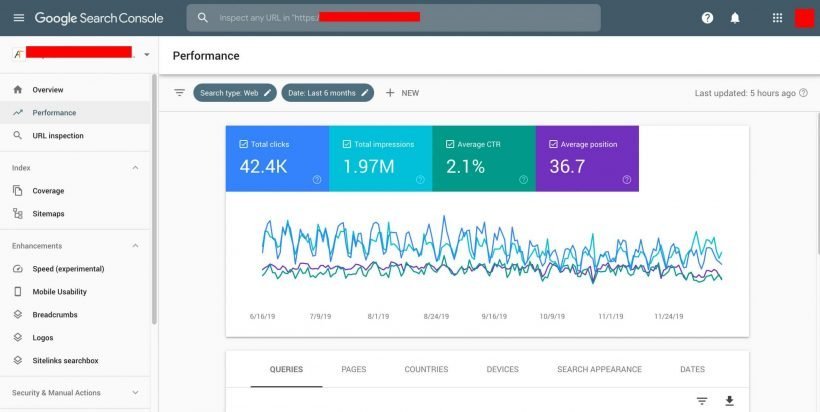
Task: Click the sidebar vertical scrollbar
Action: click(154, 199)
